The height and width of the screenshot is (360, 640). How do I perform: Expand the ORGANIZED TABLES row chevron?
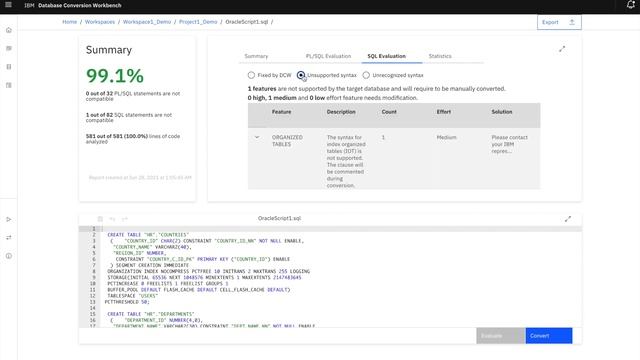(257, 137)
